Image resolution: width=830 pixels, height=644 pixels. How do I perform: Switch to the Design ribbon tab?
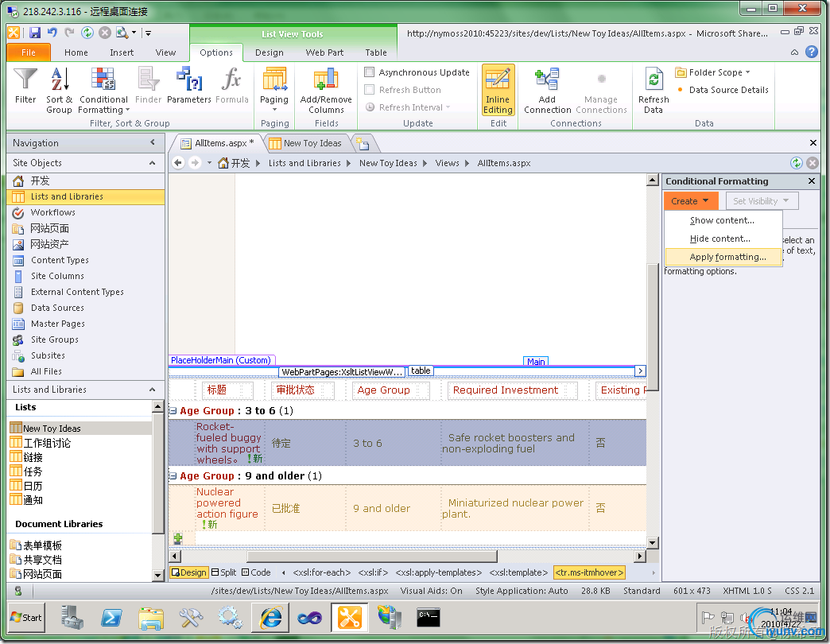269,52
